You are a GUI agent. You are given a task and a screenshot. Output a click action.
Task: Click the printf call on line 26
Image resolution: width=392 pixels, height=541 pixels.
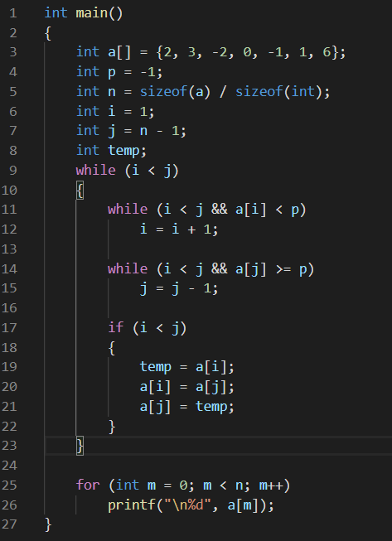(191, 505)
